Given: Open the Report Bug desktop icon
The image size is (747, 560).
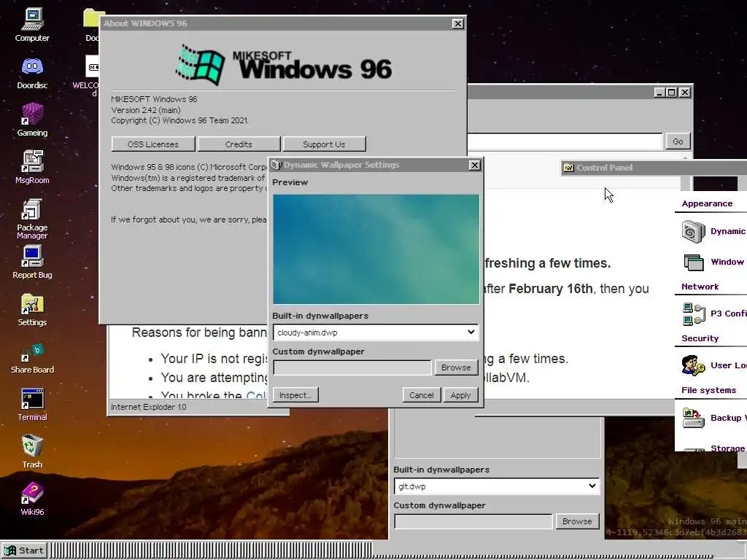Looking at the screenshot, I should coord(32,262).
